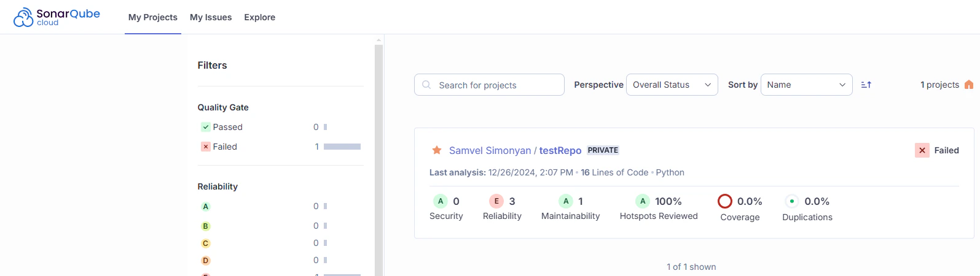
Task: Click the Filters heading
Action: click(x=212, y=65)
